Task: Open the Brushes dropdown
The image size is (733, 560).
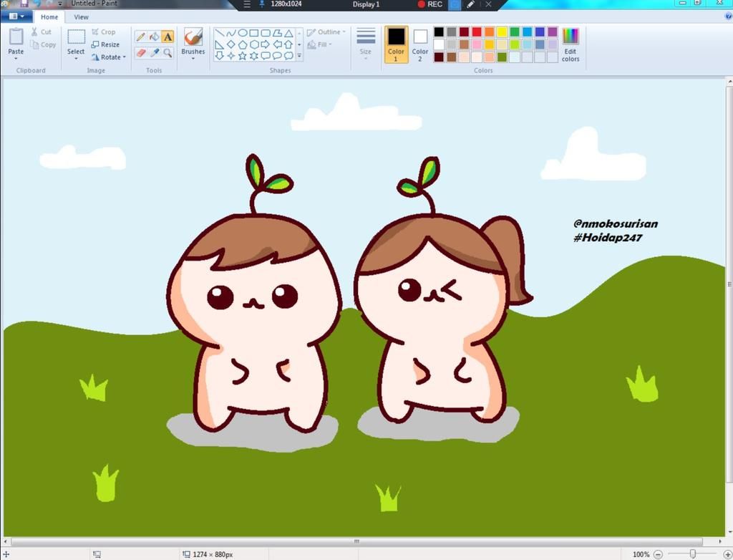Action: [x=193, y=57]
